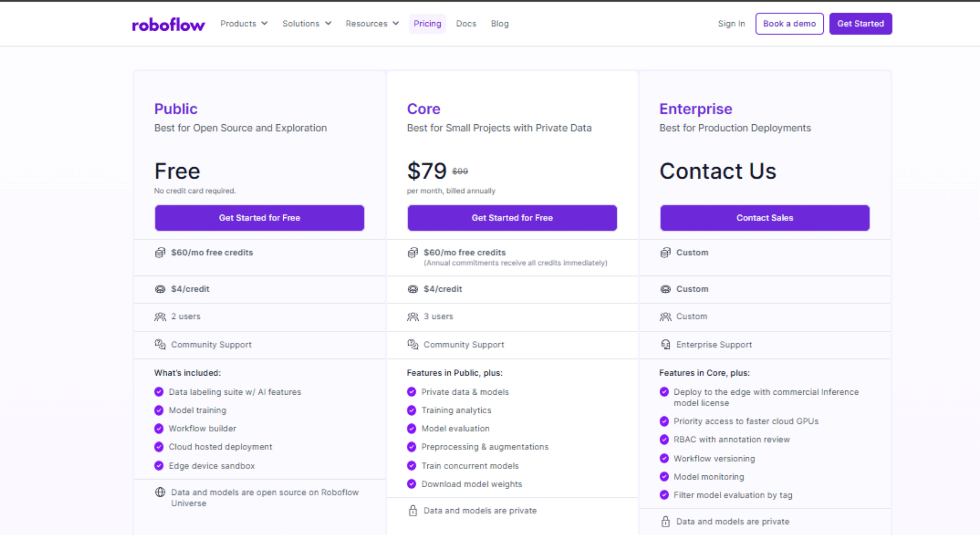980x535 pixels.
Task: Click the globe icon near open source note
Action: click(160, 493)
